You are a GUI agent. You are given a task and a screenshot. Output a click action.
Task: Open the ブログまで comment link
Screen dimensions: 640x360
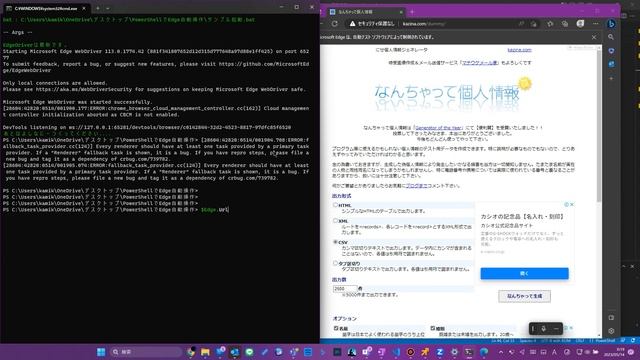(416, 186)
